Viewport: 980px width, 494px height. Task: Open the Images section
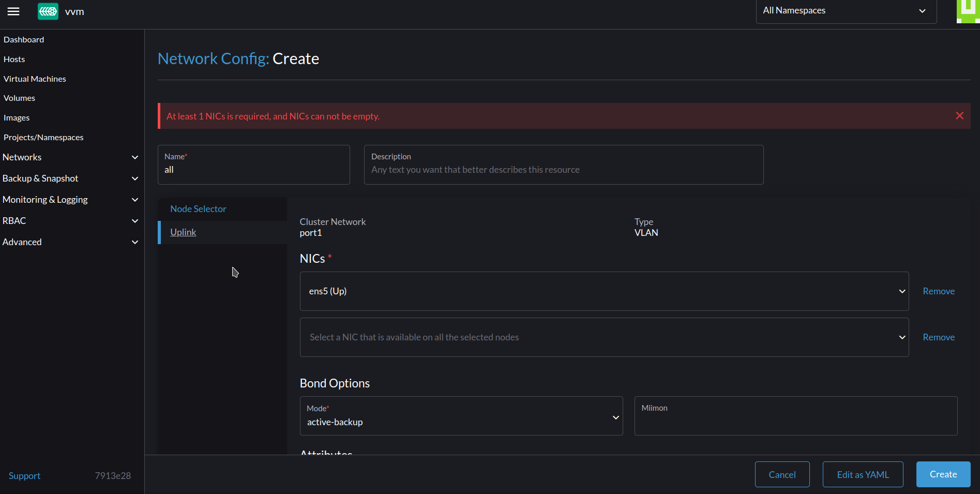pos(17,117)
